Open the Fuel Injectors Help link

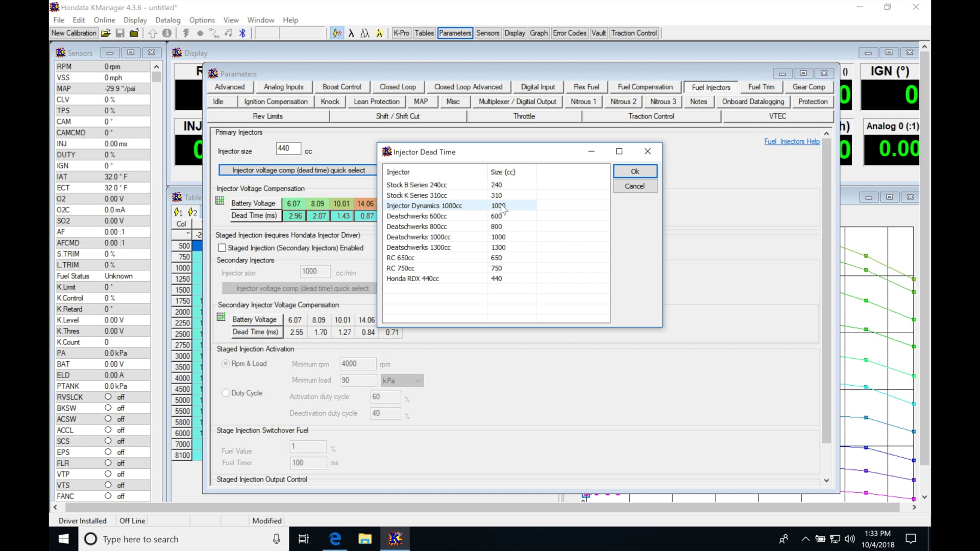[x=792, y=141]
